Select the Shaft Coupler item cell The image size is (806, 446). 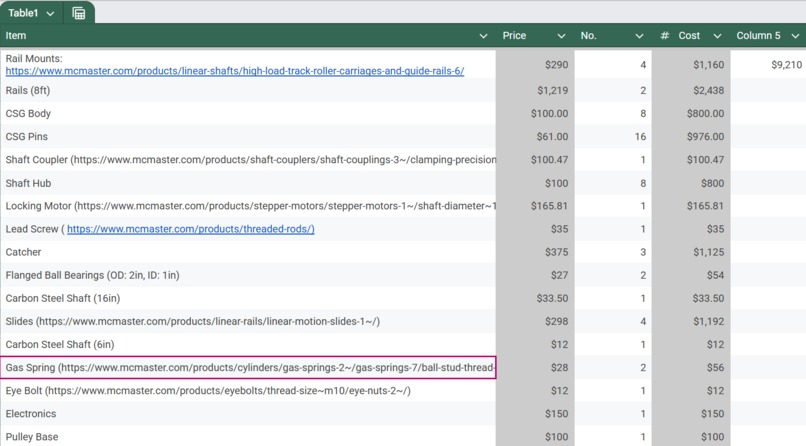(x=248, y=160)
